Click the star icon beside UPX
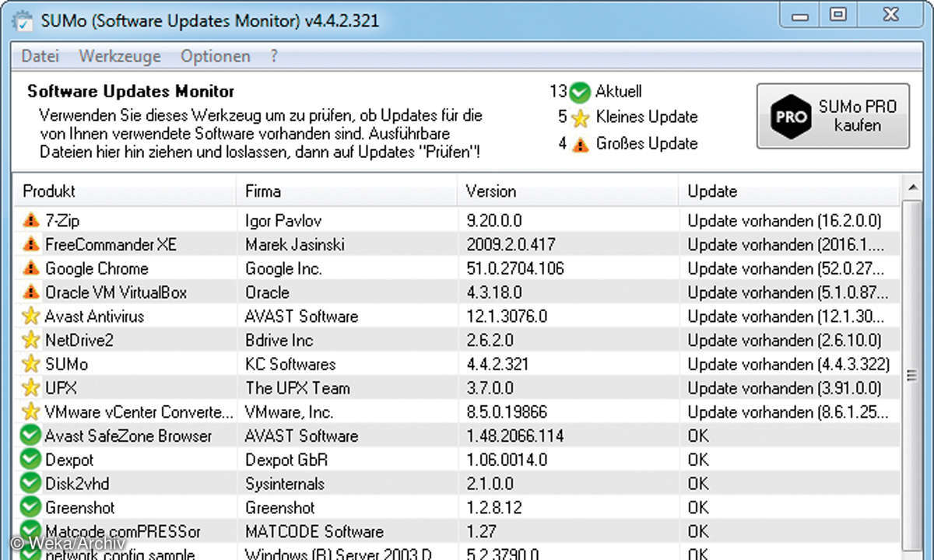The width and height of the screenshot is (934, 560). click(x=30, y=388)
